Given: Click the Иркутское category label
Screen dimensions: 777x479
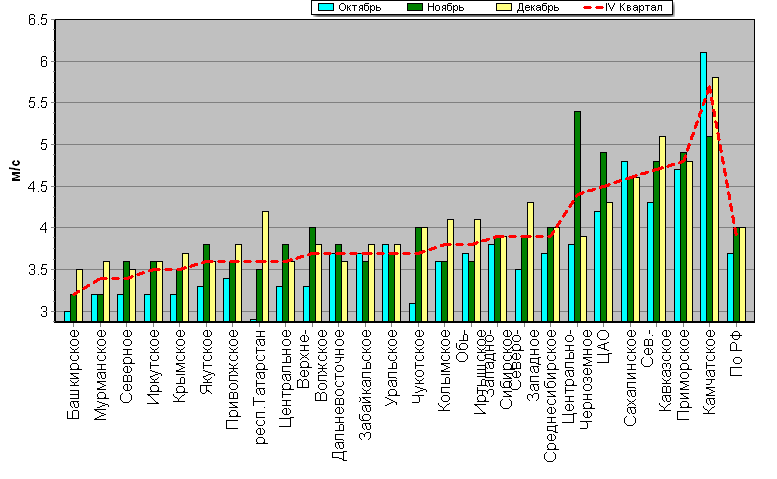Looking at the screenshot, I should point(154,367).
